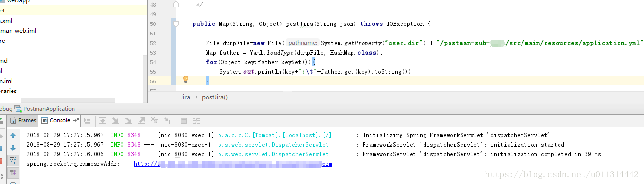This screenshot has width=644, height=184.
Task: Open the Evaluate Expression calculator icon
Action: pyautogui.click(x=183, y=121)
